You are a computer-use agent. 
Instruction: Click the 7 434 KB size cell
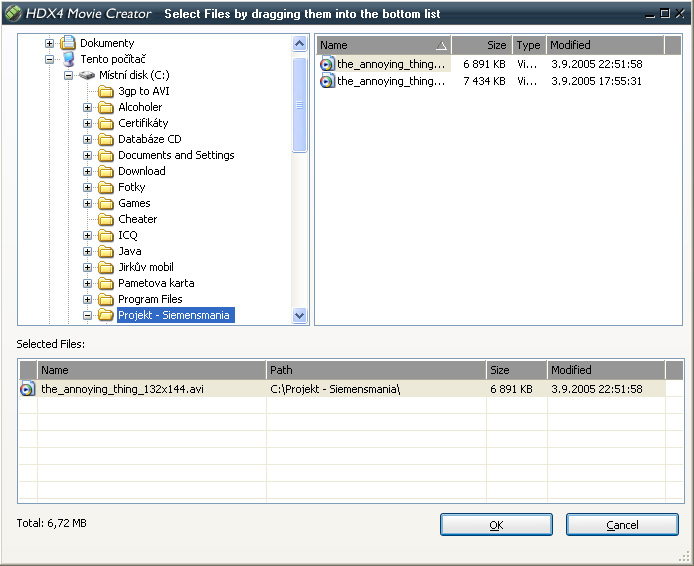[x=484, y=81]
